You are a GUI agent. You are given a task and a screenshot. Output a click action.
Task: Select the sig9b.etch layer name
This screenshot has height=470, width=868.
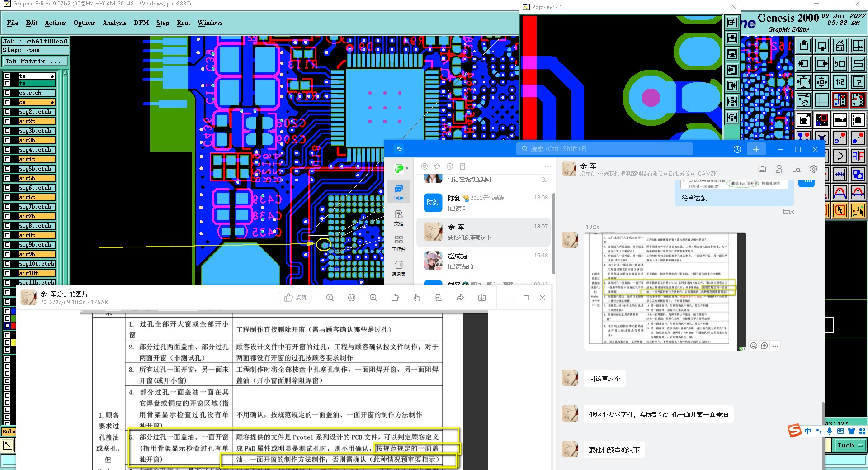click(37, 245)
